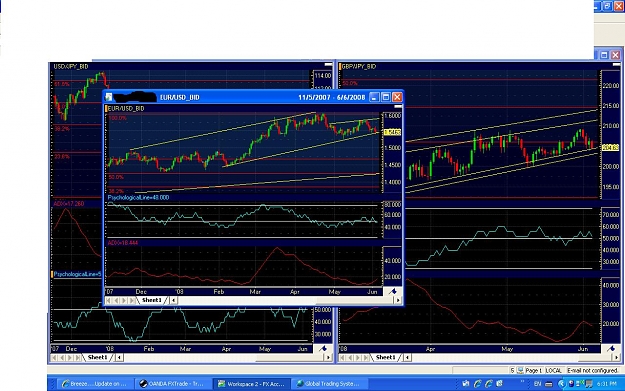Go to first sheet in USD/JPY window
Screen dimensions: 625x391
pos(54,358)
